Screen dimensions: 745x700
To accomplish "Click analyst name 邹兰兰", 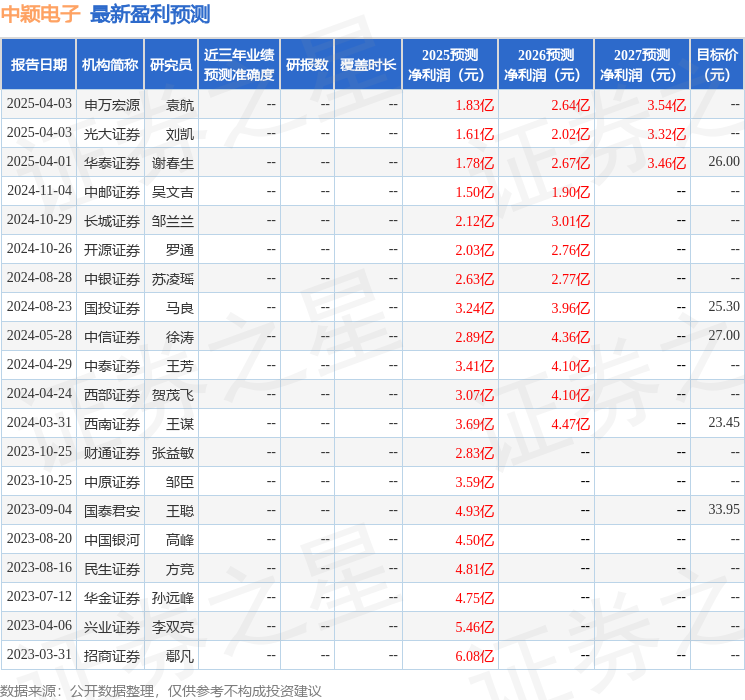I will pos(173,221).
